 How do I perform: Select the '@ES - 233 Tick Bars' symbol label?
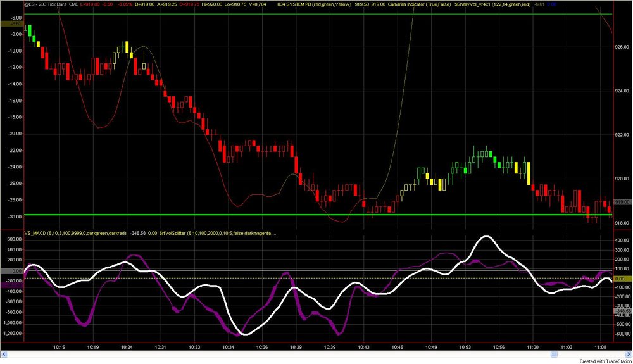click(45, 4)
